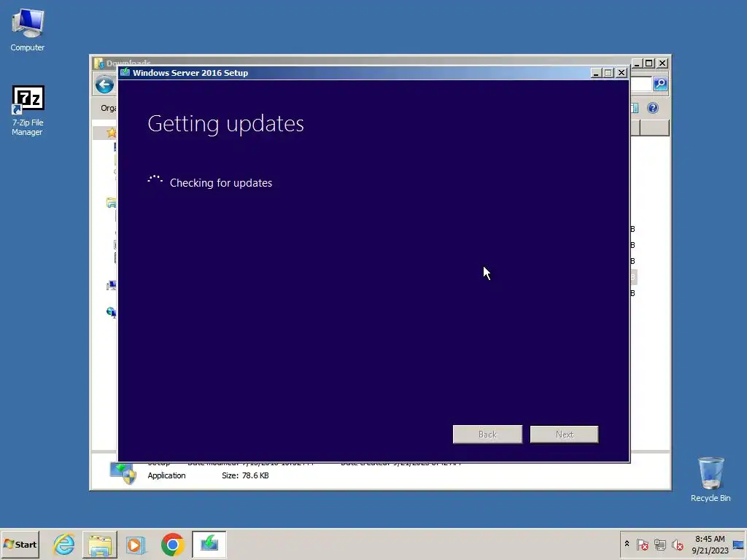Image resolution: width=747 pixels, height=560 pixels.
Task: Click the Downloads window search field
Action: coord(640,85)
